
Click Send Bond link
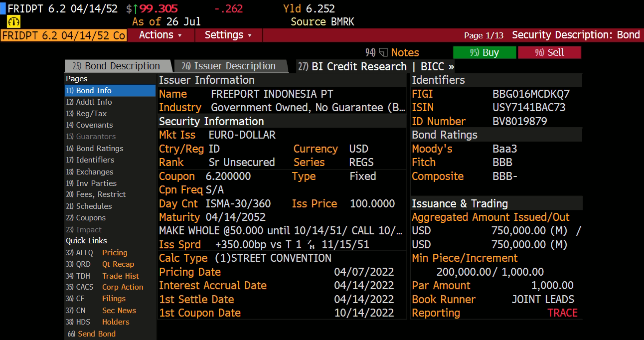[92, 334]
